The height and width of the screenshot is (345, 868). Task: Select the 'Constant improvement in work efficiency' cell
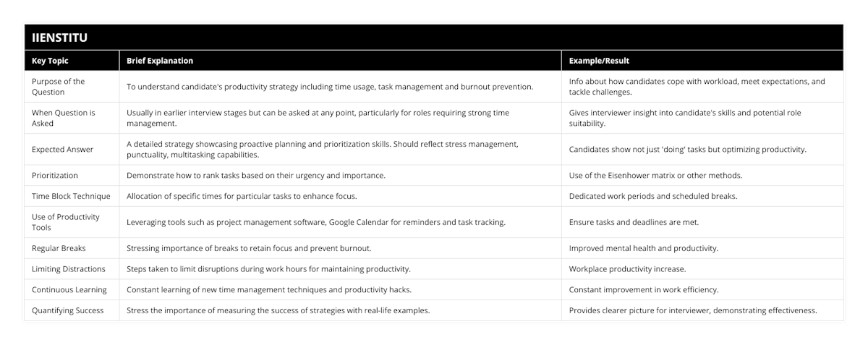point(644,289)
